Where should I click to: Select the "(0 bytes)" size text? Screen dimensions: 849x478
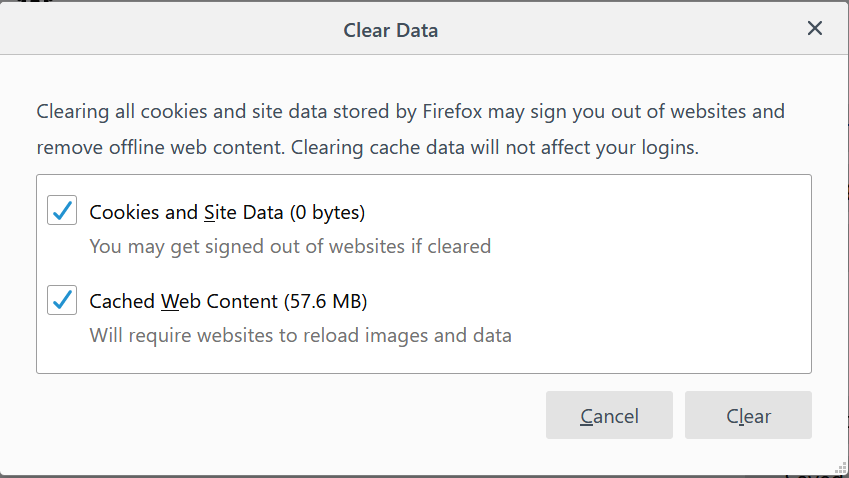coord(328,212)
